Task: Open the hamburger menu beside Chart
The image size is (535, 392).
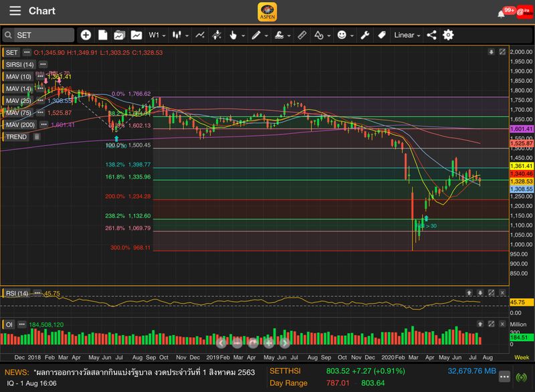Action: [15, 11]
